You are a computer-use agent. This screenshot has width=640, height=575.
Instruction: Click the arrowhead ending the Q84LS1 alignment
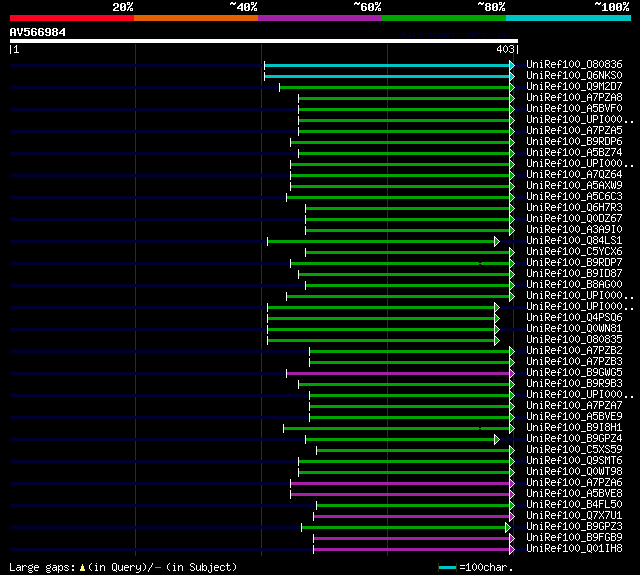(x=497, y=242)
